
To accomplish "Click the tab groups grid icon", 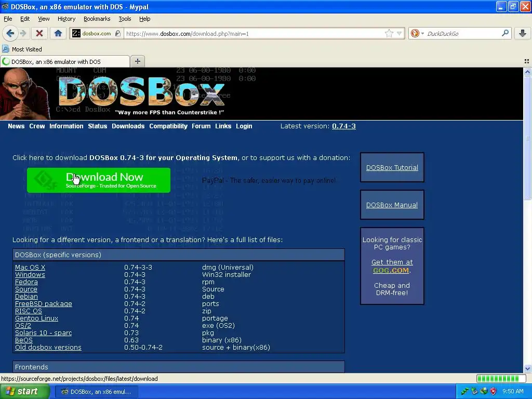I will pyautogui.click(x=527, y=61).
